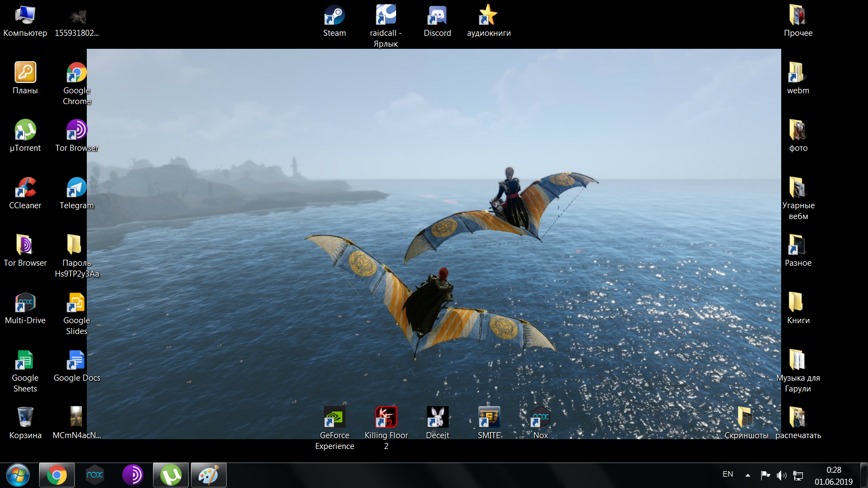Change the EN input language indicator

[x=728, y=474]
